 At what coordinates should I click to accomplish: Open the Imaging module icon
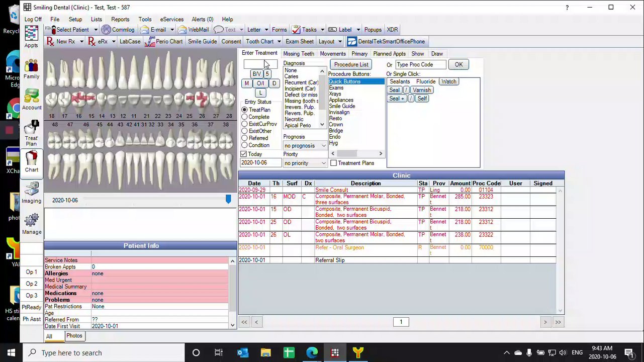31,190
